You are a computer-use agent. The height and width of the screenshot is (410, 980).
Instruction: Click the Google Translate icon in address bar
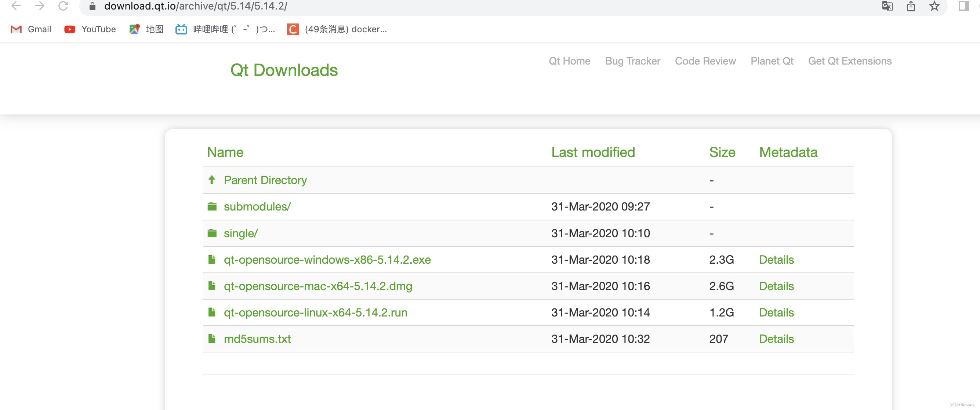[x=887, y=6]
